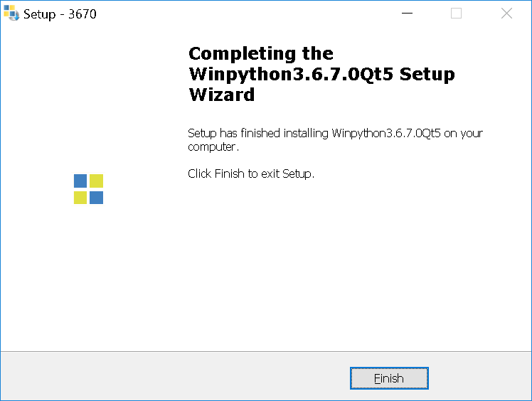
Task: Click the logo's top-right yellow square
Action: pos(96,181)
